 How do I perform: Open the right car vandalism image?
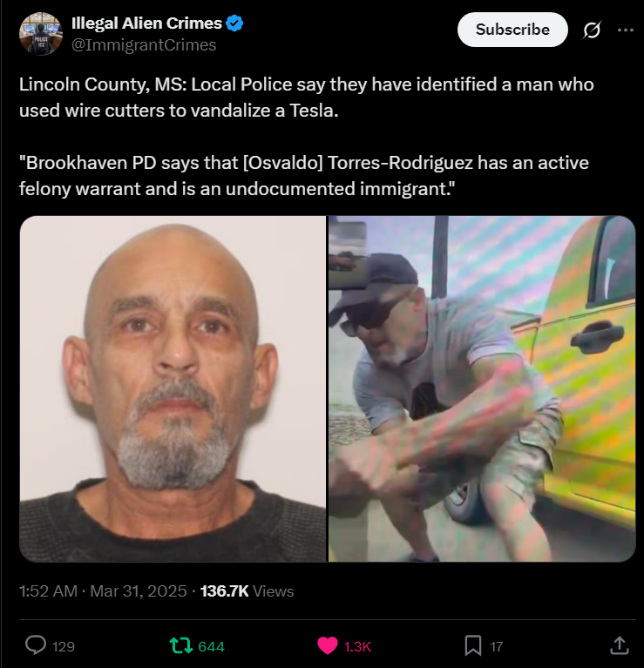[x=482, y=388]
